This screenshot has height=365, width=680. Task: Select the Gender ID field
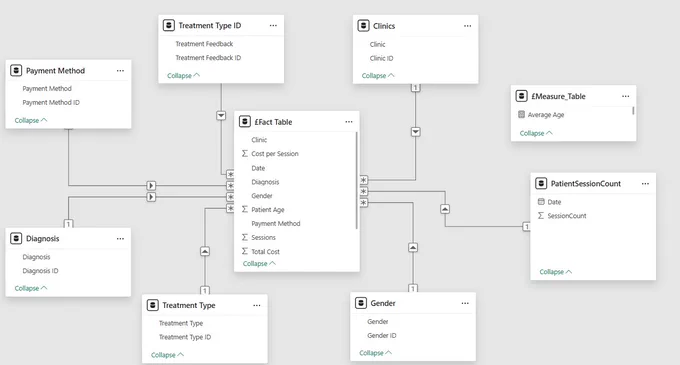pos(382,336)
